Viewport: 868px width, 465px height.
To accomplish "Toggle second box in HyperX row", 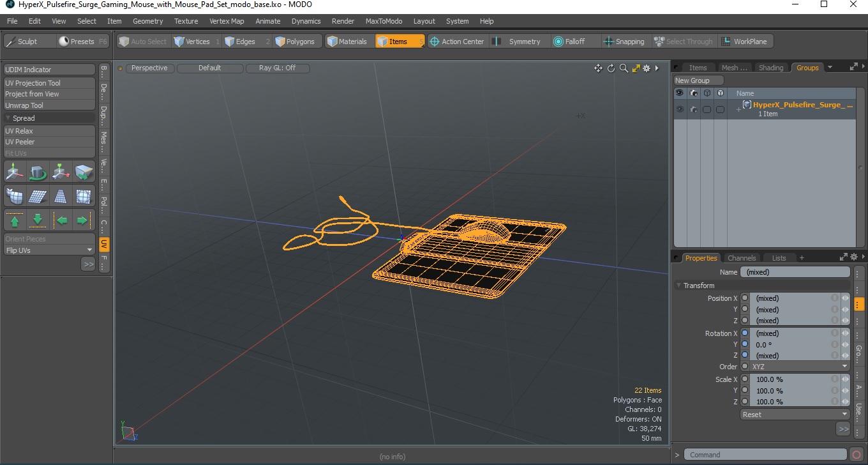I will (x=720, y=109).
